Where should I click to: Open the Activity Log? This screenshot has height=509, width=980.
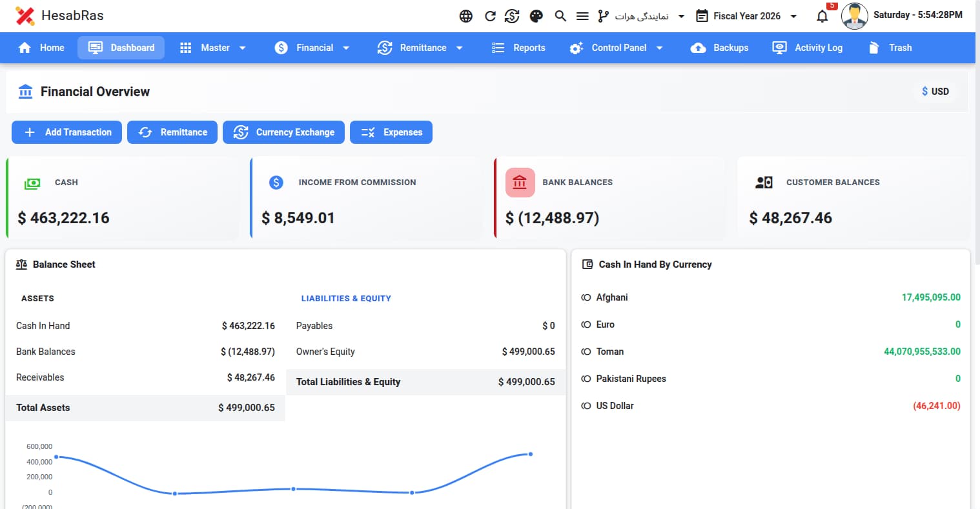pyautogui.click(x=808, y=48)
